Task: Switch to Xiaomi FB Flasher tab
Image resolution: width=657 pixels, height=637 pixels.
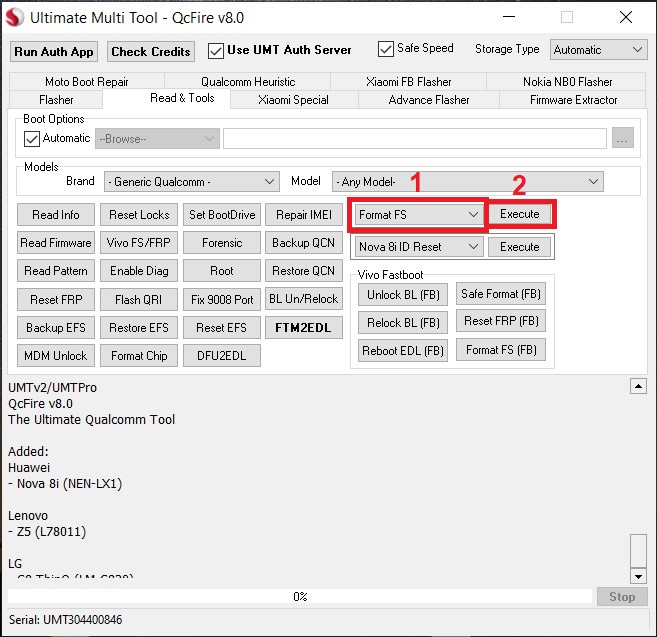Action: click(409, 81)
